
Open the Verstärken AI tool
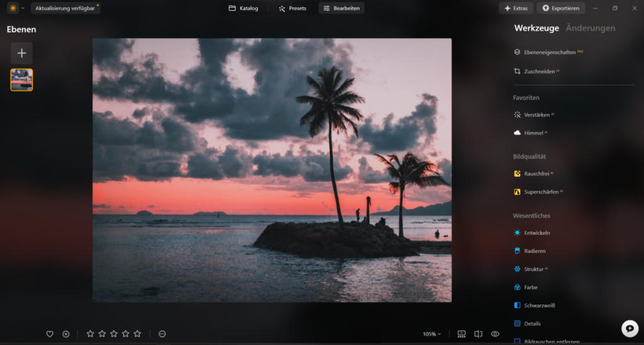pos(534,115)
